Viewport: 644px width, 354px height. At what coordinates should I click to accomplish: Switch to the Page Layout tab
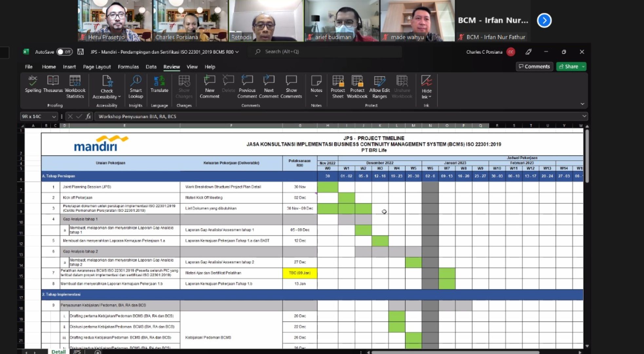pyautogui.click(x=97, y=67)
